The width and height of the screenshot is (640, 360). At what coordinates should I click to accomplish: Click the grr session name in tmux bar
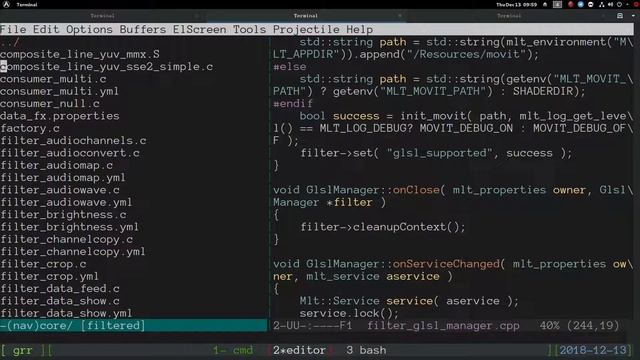pos(22,350)
